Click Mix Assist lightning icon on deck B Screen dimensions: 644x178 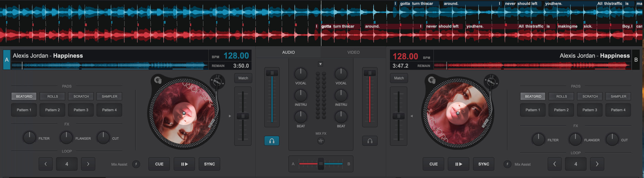click(x=507, y=164)
